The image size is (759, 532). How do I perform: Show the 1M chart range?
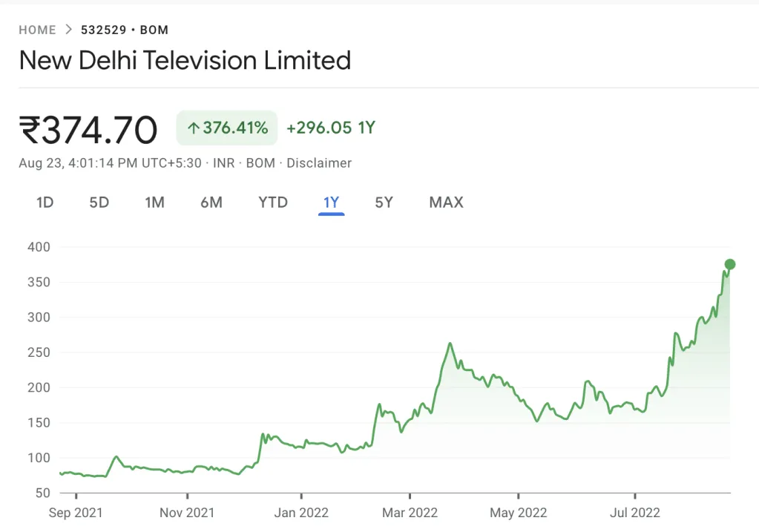click(154, 203)
